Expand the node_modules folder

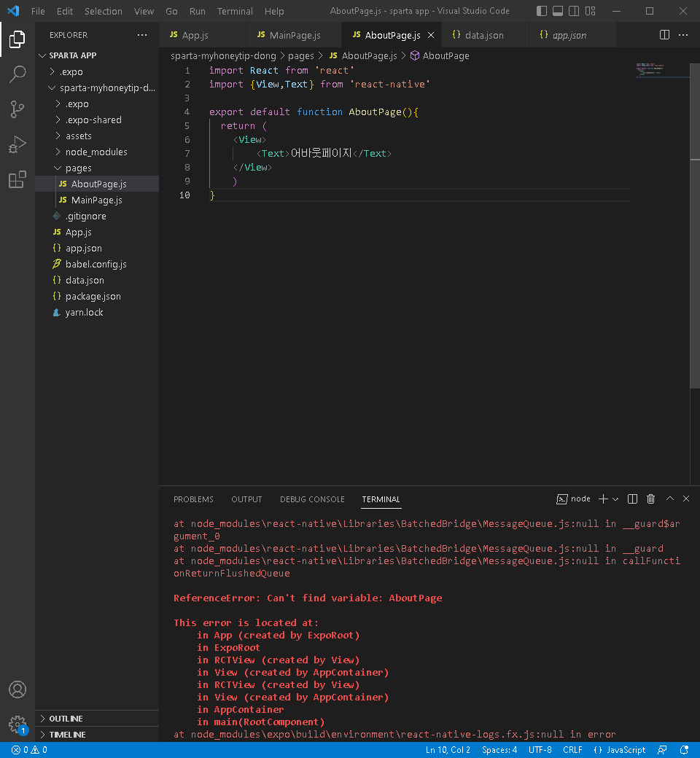pos(97,152)
